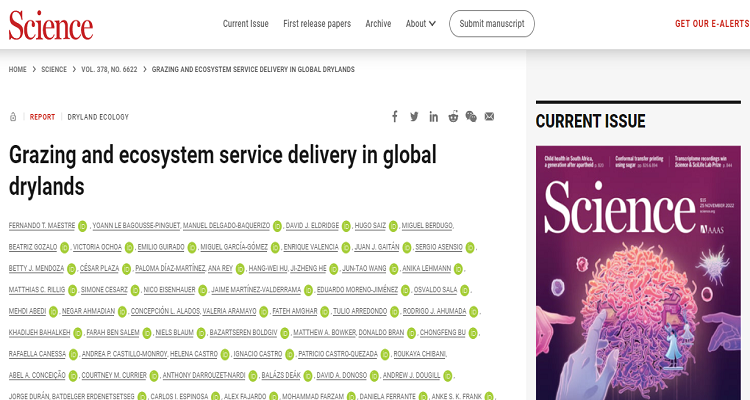The height and width of the screenshot is (400, 750).
Task: Click the open access lock icon
Action: [x=13, y=117]
